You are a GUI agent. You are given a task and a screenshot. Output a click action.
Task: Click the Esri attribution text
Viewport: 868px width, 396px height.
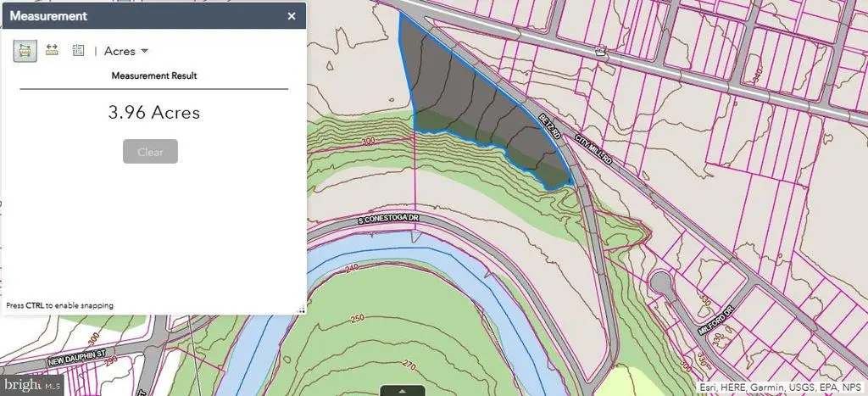coord(779,388)
